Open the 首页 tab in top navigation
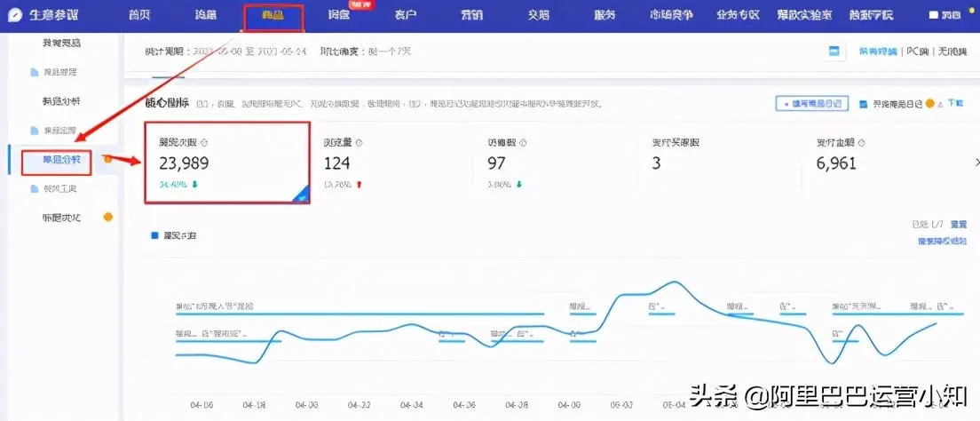The image size is (980, 421). (139, 15)
